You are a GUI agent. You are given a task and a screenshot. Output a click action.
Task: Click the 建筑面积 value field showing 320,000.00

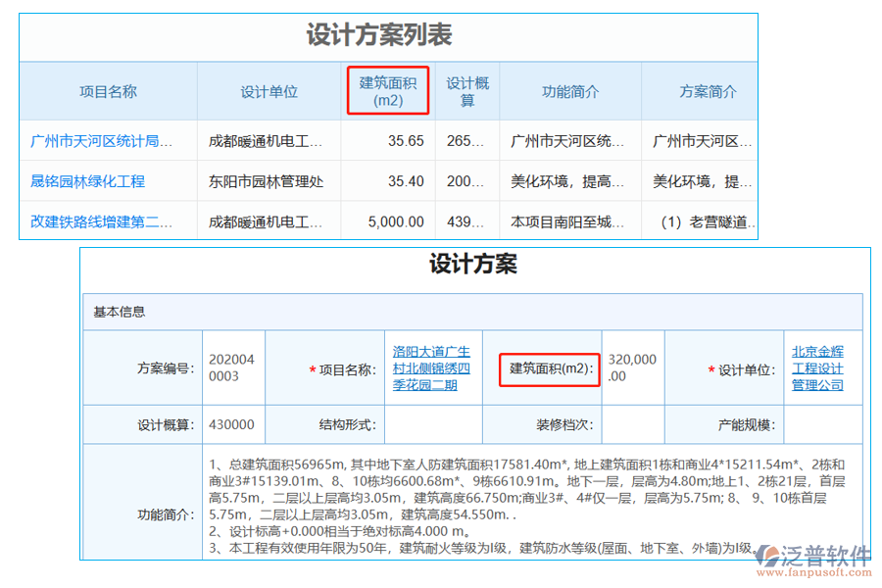[x=633, y=367]
